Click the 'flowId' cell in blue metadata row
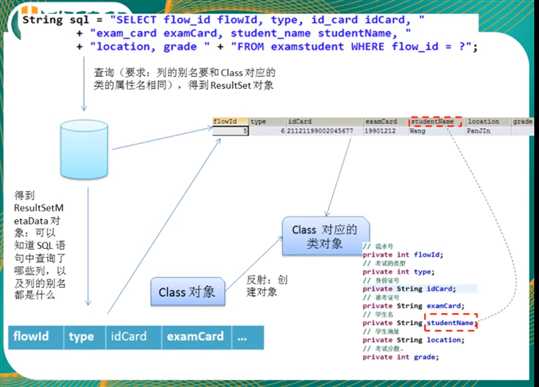Screen dimensions: 539x387 coord(36,337)
